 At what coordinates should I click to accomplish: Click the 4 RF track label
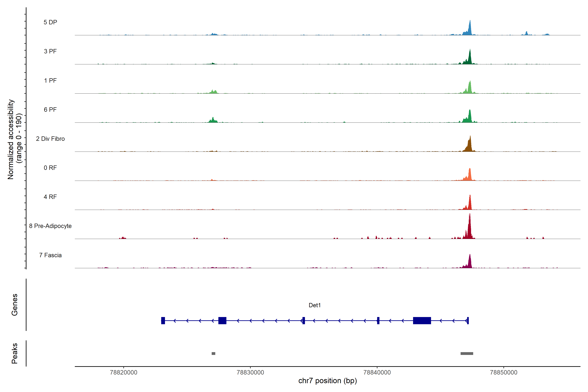[50, 197]
